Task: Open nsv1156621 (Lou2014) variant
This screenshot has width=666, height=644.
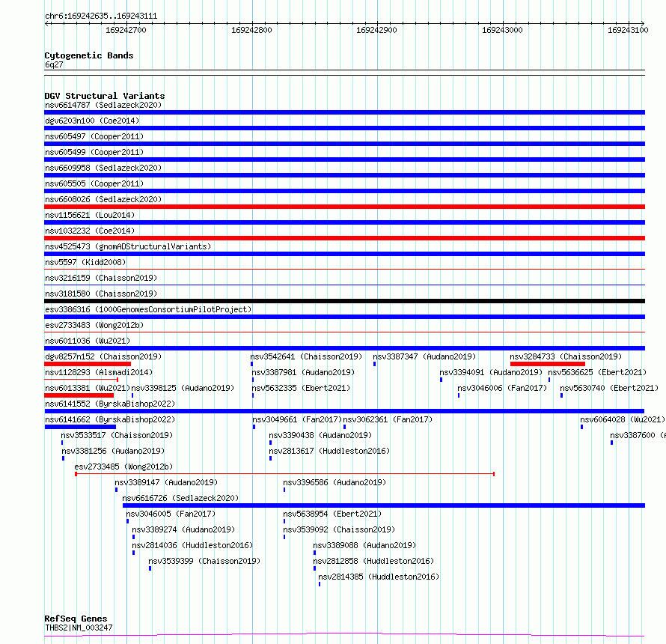Action: (x=90, y=215)
